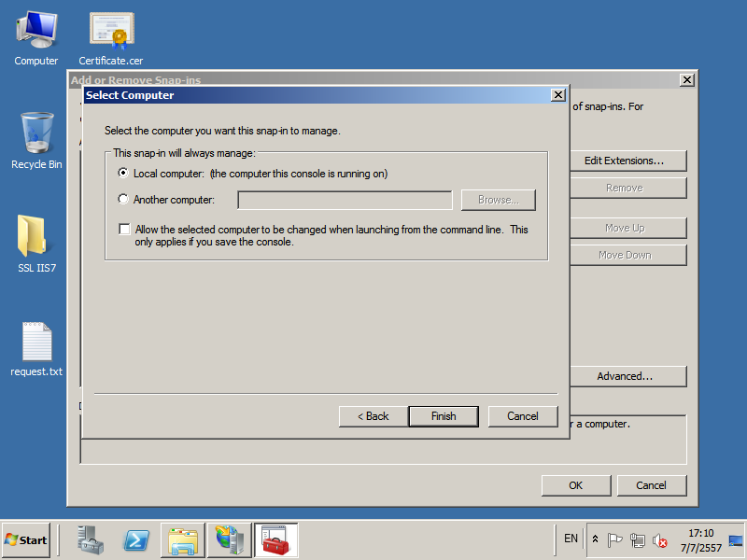Open Windows Explorer from the taskbar
This screenshot has width=747, height=560.
[x=183, y=540]
